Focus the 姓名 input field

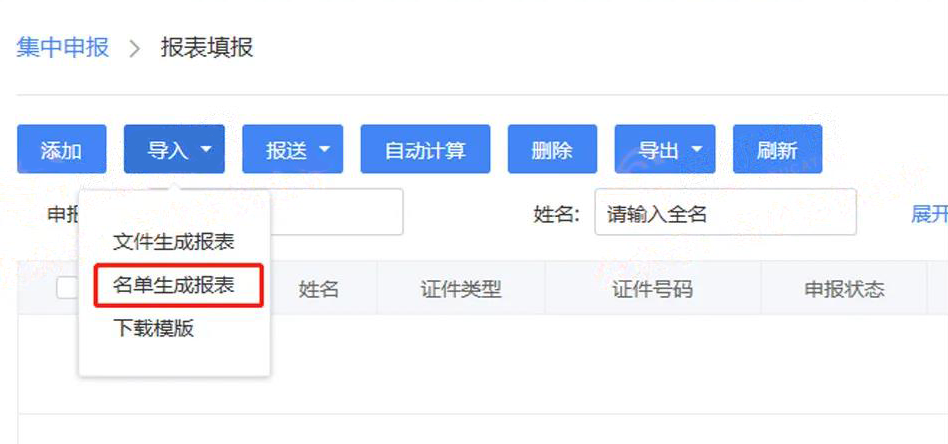726,212
